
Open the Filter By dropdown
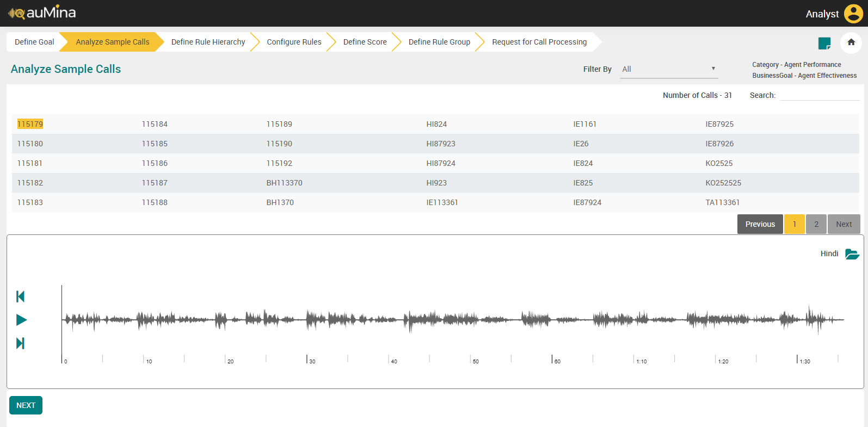669,69
